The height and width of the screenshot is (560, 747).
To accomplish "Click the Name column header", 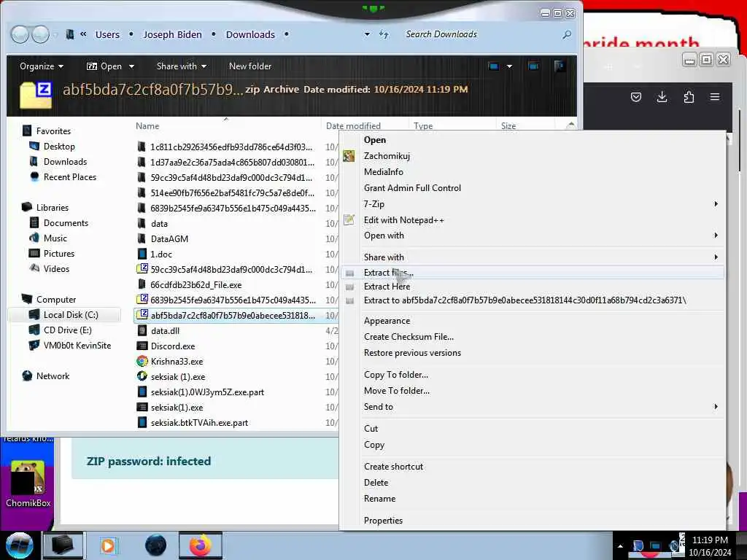I will (x=226, y=125).
